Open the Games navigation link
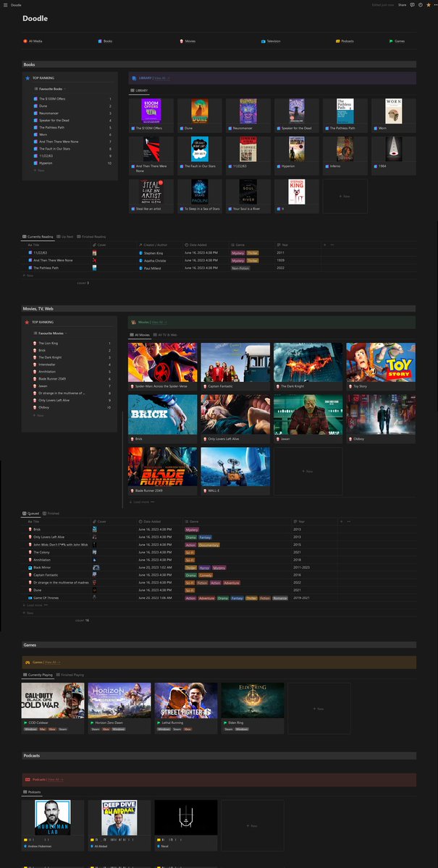The height and width of the screenshot is (868, 438). point(397,41)
